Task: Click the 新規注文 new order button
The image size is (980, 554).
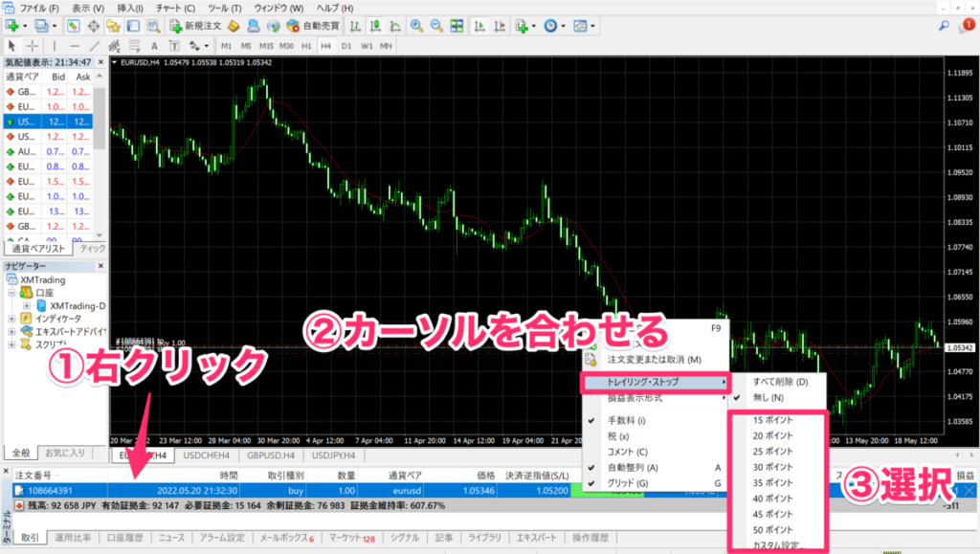Action: point(195,26)
